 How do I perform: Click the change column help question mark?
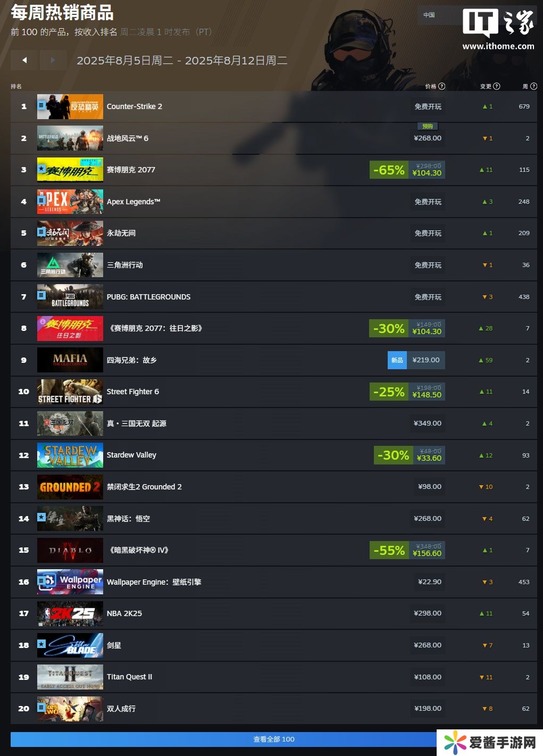click(x=497, y=86)
